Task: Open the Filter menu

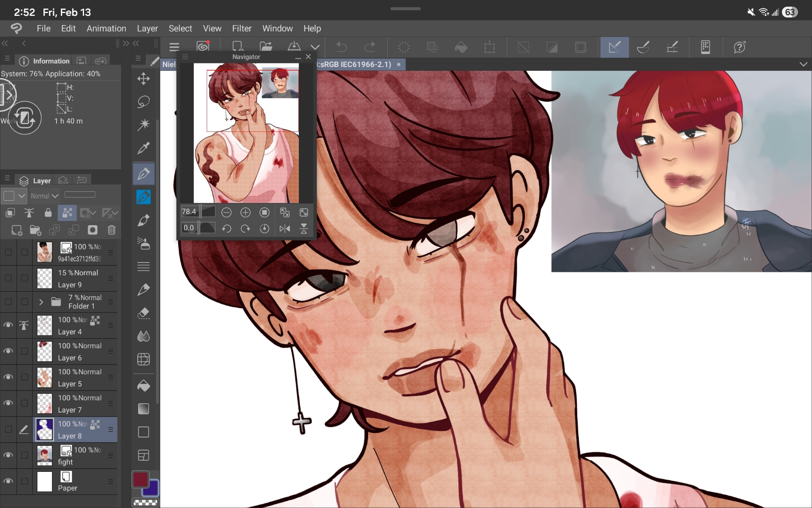Action: click(x=242, y=28)
